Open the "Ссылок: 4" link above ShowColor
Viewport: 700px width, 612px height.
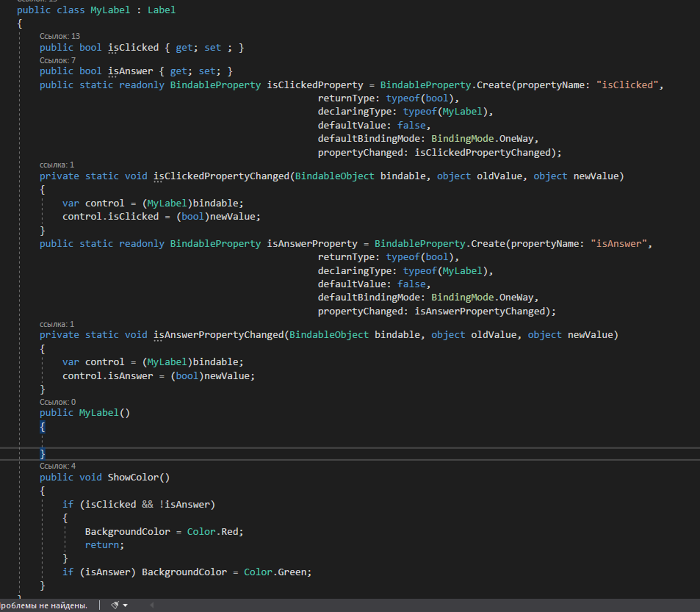[57, 466]
